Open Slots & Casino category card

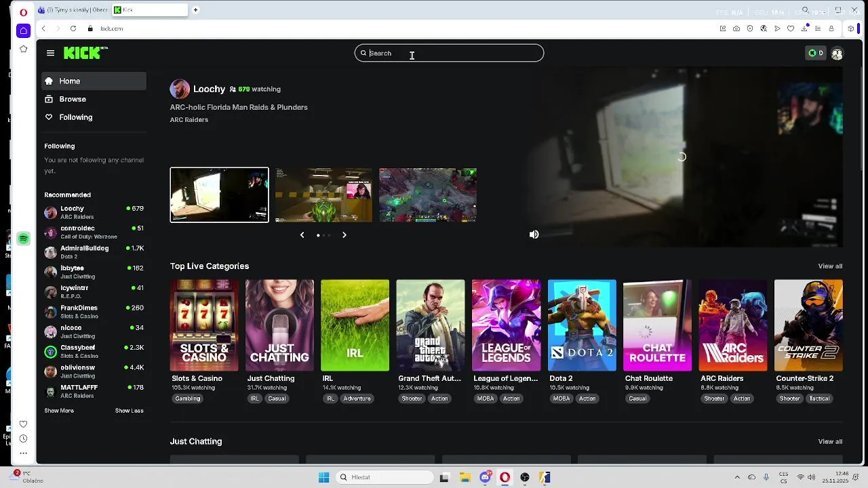click(204, 325)
